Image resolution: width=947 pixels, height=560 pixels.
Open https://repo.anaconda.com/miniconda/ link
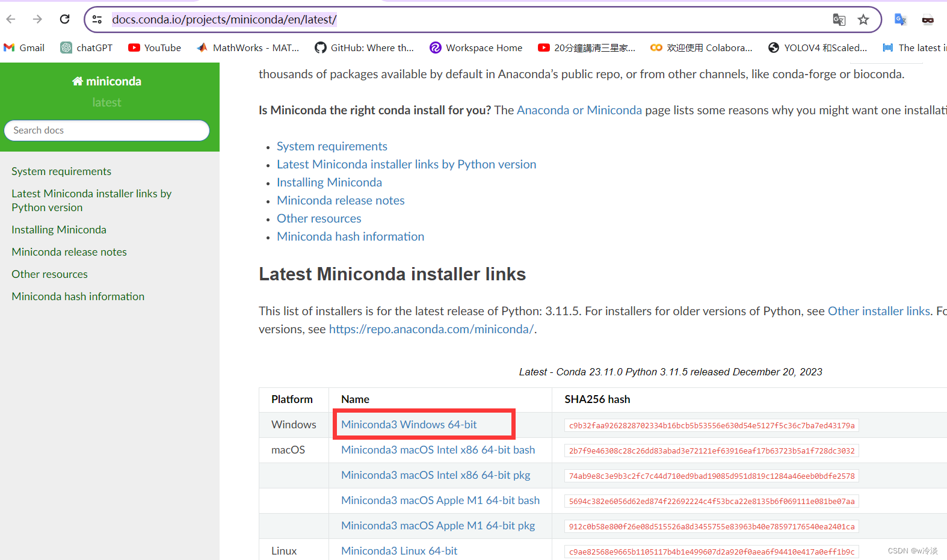(431, 329)
